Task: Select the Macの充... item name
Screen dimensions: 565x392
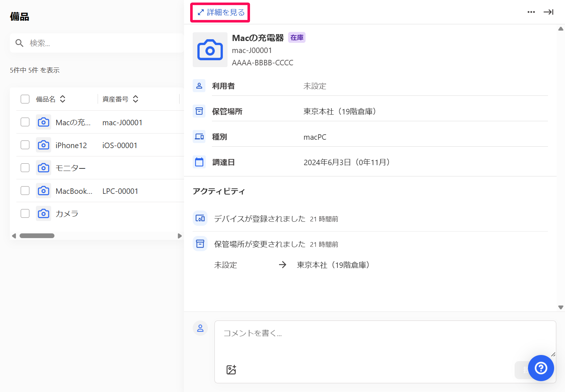Action: tap(73, 122)
